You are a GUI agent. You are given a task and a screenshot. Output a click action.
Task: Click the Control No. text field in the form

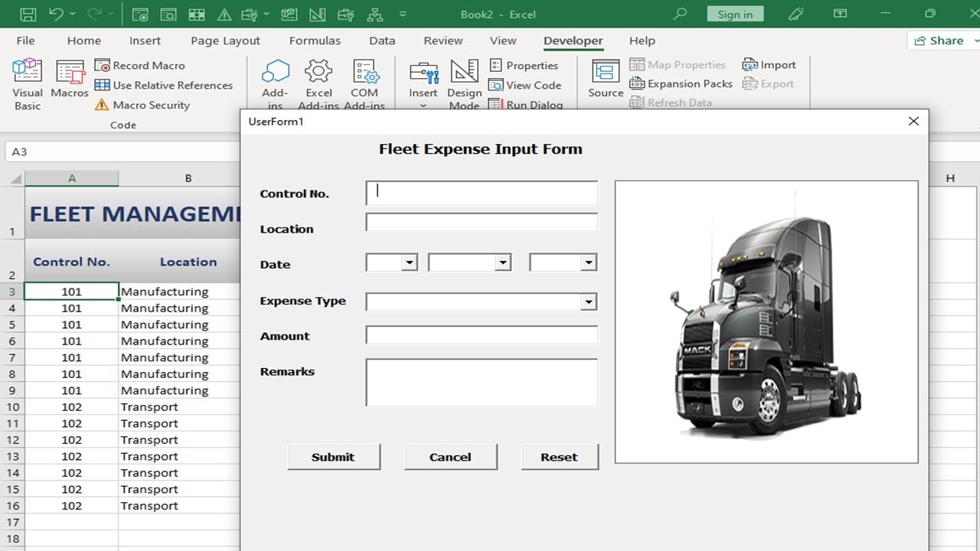tap(482, 193)
